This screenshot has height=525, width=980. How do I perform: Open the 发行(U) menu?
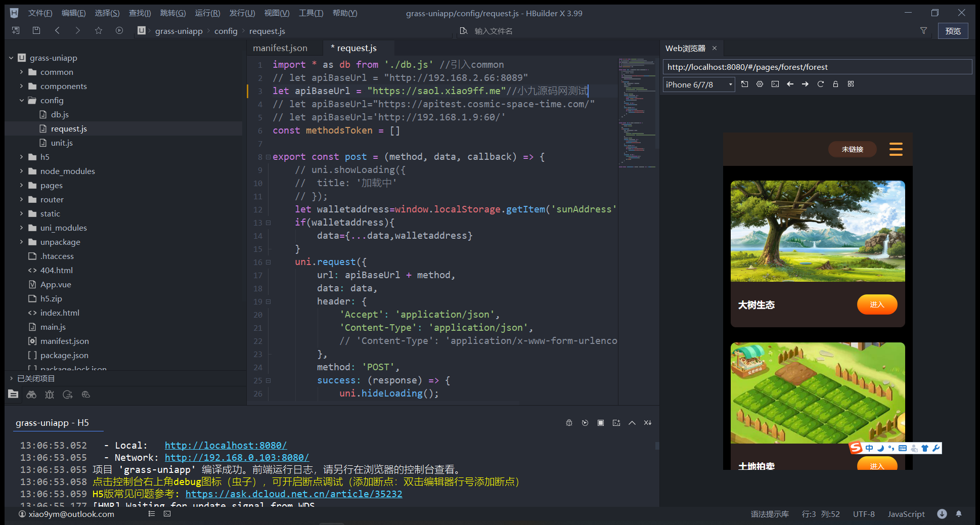pos(242,13)
